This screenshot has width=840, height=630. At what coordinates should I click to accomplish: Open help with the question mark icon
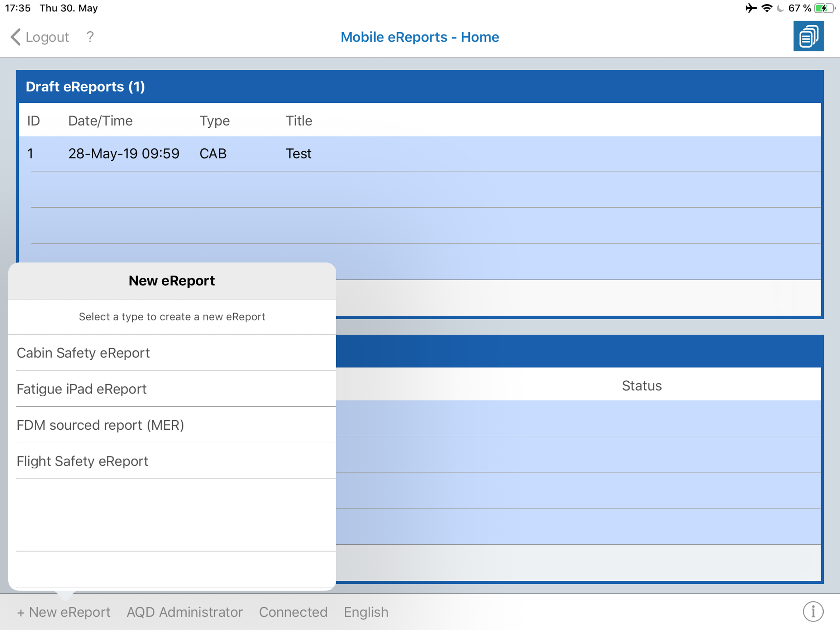click(x=90, y=37)
